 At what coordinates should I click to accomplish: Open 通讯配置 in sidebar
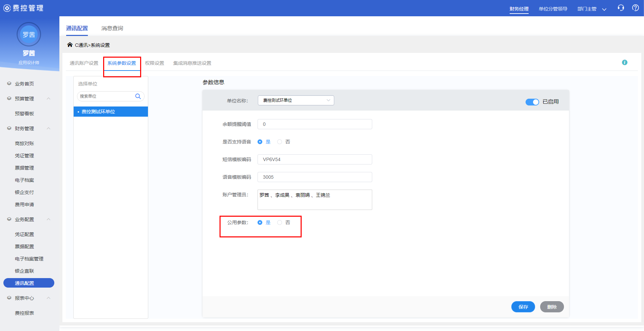click(29, 283)
